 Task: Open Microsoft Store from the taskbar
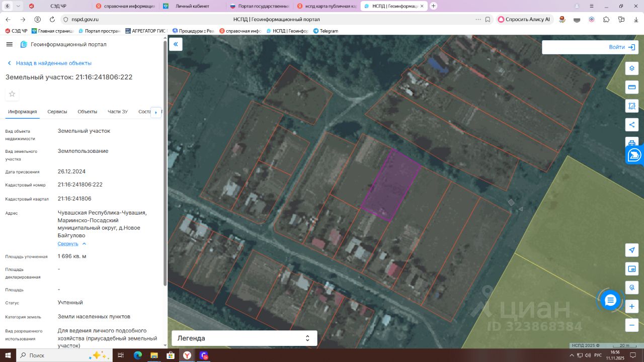(170, 355)
